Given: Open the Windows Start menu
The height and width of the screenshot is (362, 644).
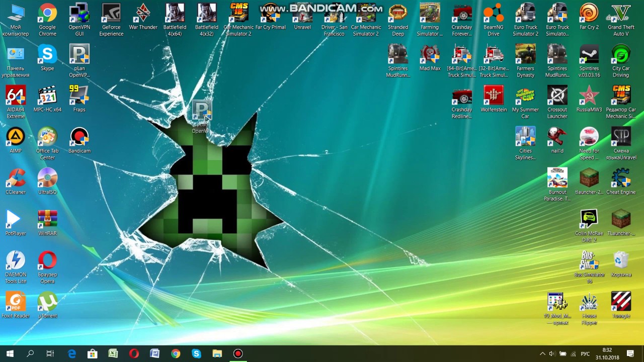Looking at the screenshot, I should pyautogui.click(x=10, y=353).
